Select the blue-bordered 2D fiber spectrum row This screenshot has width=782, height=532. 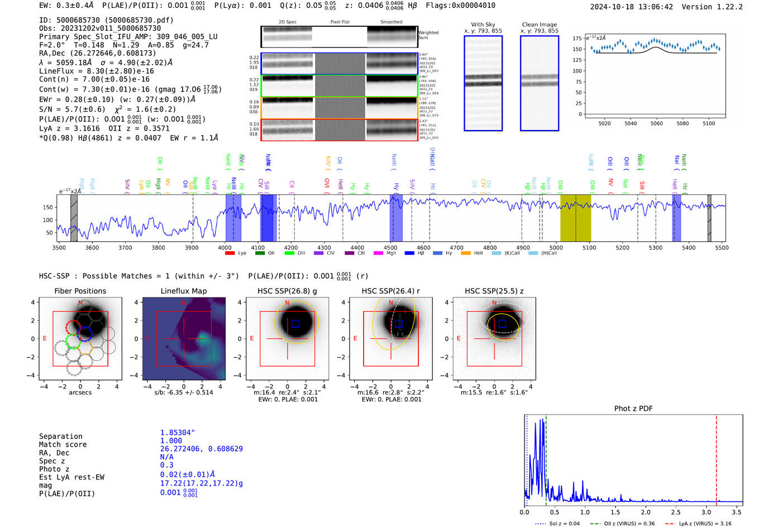[340, 64]
